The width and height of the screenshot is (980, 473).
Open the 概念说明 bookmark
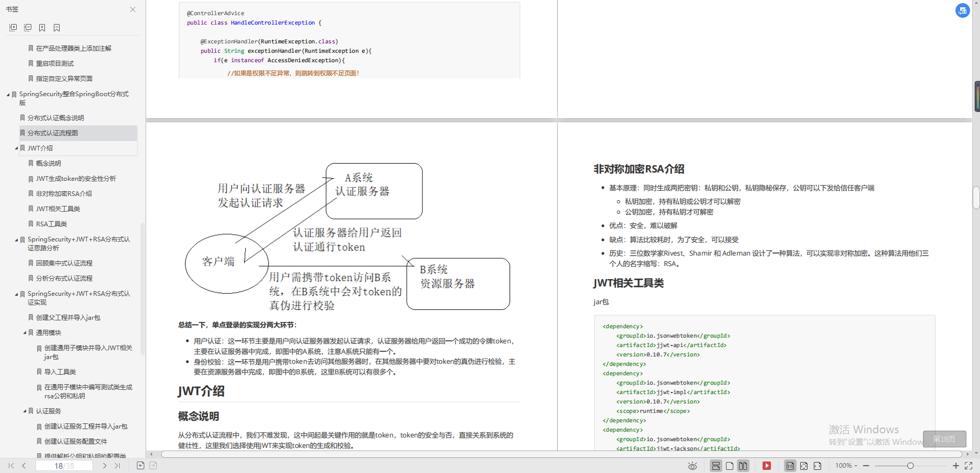tap(48, 163)
